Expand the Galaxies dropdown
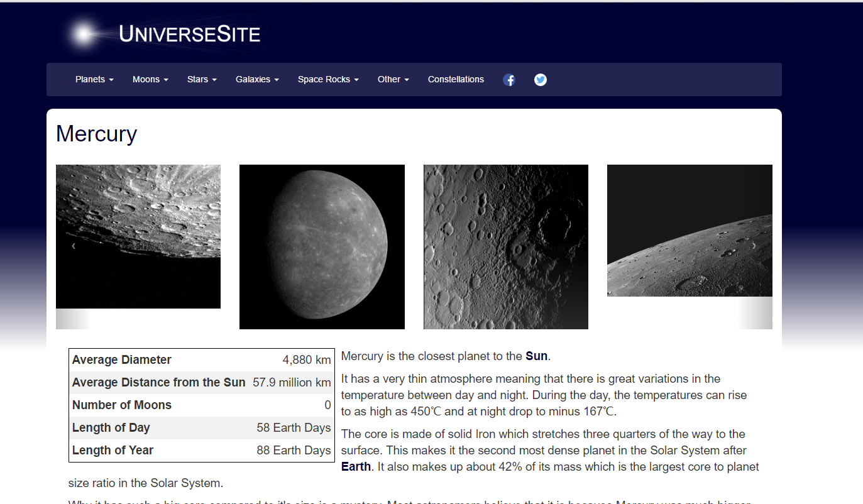 [257, 79]
